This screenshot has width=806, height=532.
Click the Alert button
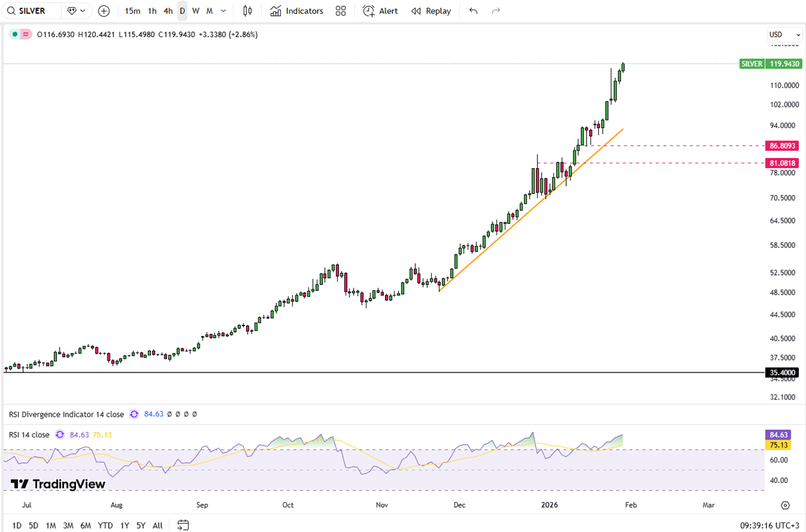381,11
